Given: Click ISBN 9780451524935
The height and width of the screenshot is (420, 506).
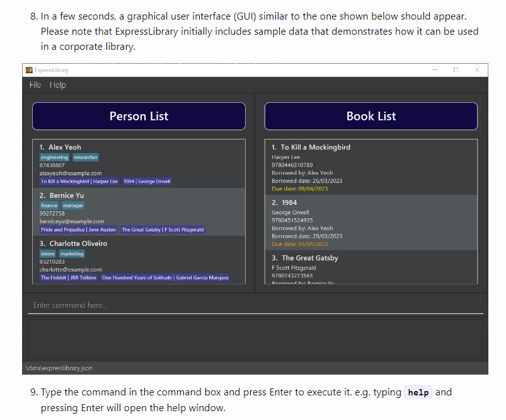Looking at the screenshot, I should click(x=292, y=220).
